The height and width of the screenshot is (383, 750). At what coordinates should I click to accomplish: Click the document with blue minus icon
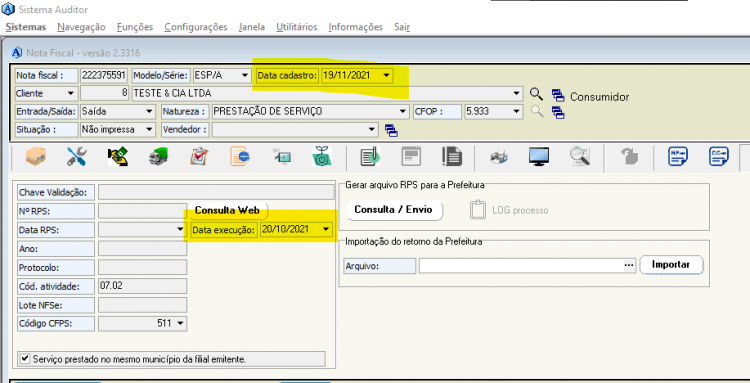[x=240, y=156]
